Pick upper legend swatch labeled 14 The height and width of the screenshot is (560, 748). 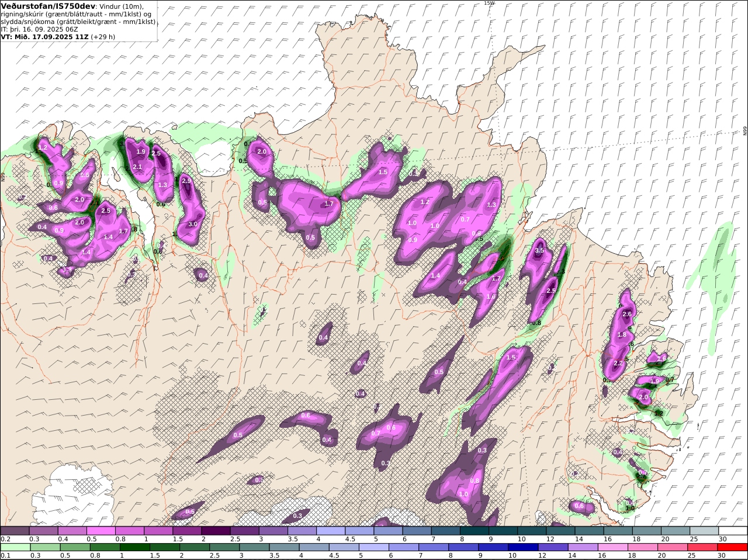tap(589, 531)
